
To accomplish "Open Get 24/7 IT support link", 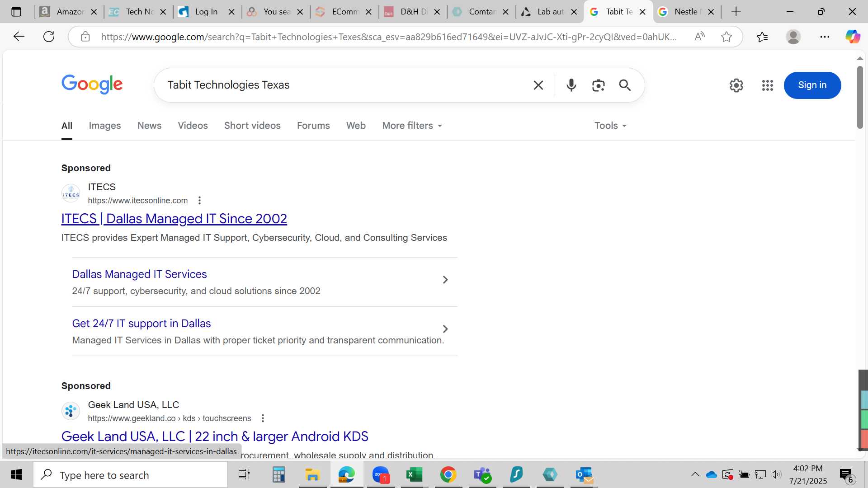I will tap(142, 324).
